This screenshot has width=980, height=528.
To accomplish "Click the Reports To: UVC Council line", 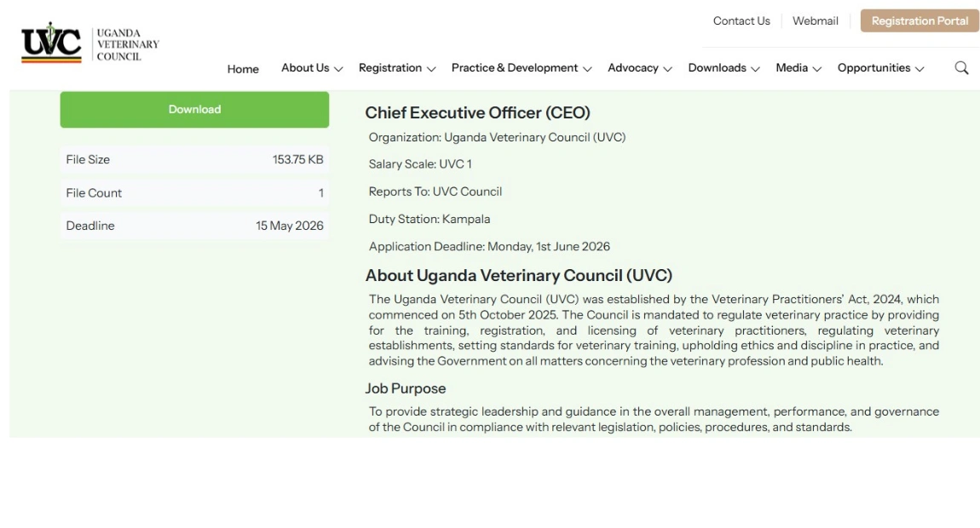I will [x=435, y=192].
